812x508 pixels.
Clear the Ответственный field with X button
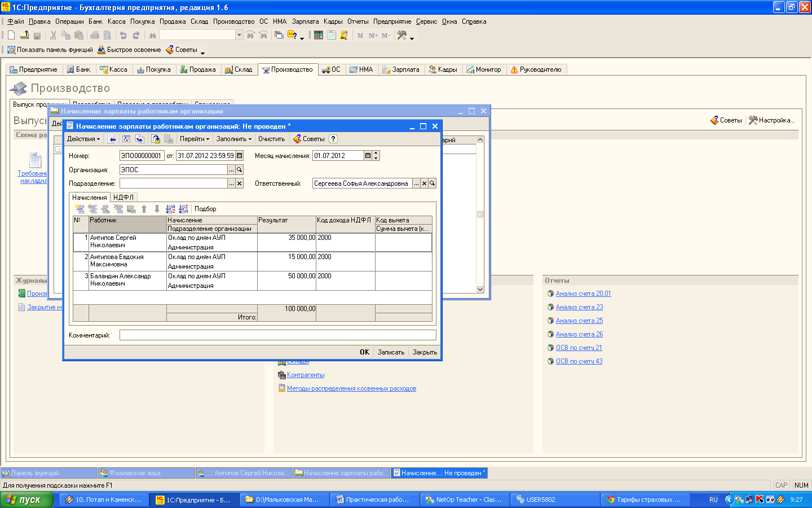coord(425,183)
